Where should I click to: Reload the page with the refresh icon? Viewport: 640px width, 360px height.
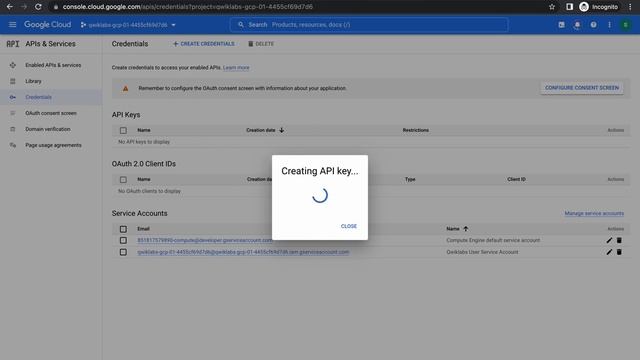[38, 7]
